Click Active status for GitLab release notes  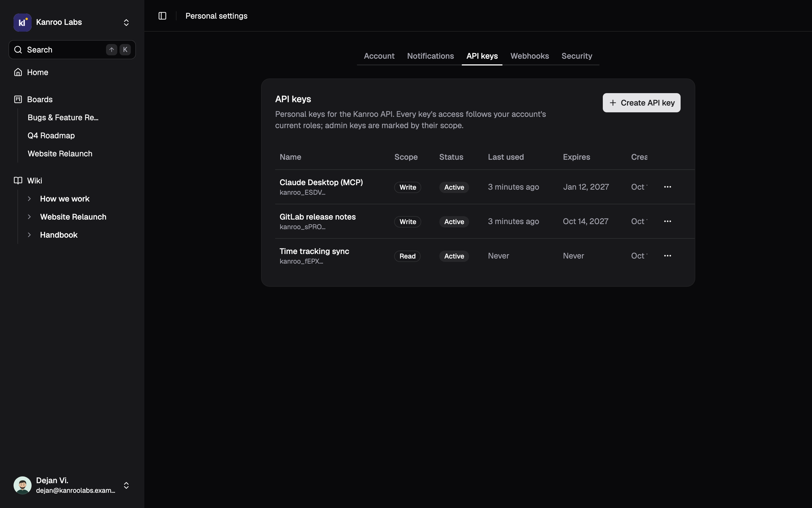coord(454,222)
